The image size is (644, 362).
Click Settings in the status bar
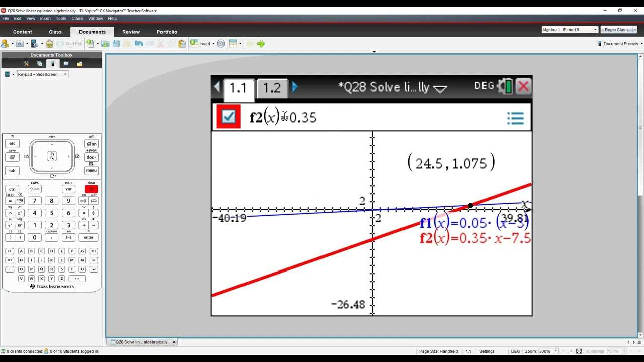click(487, 351)
